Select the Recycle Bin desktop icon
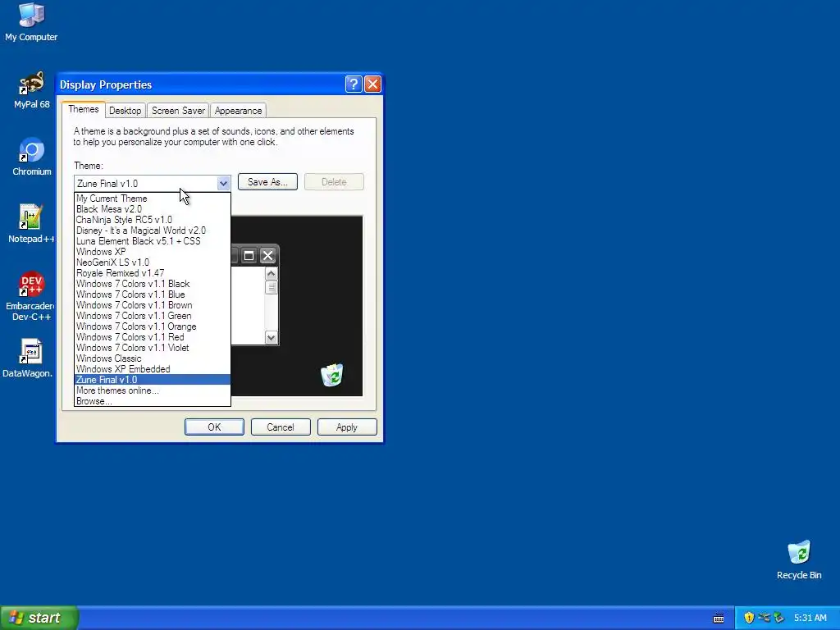This screenshot has height=630, width=840. click(x=799, y=559)
